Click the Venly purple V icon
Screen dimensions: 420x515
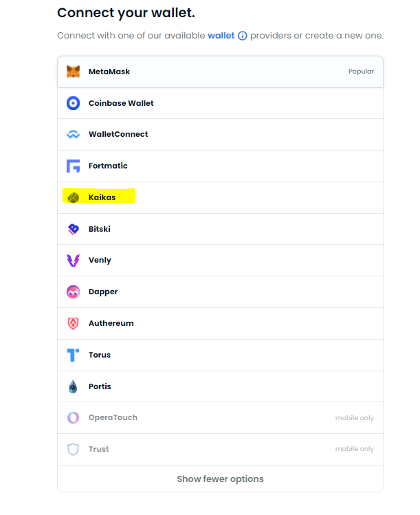[73, 261]
